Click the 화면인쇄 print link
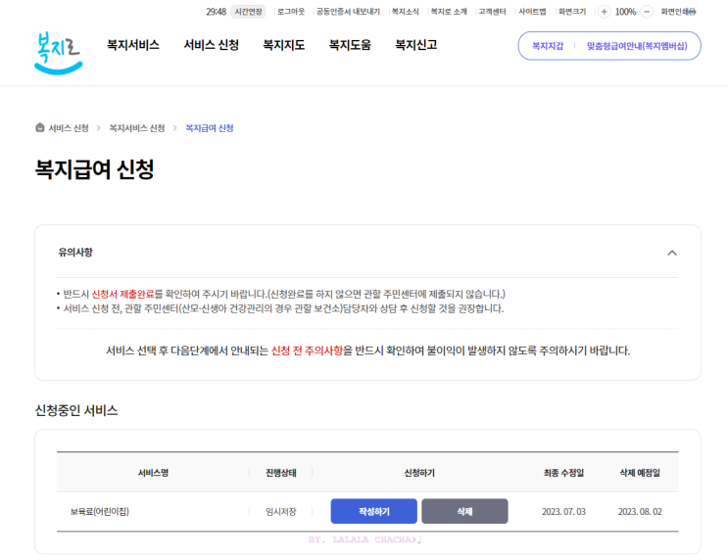This screenshot has height=560, width=728. [678, 12]
